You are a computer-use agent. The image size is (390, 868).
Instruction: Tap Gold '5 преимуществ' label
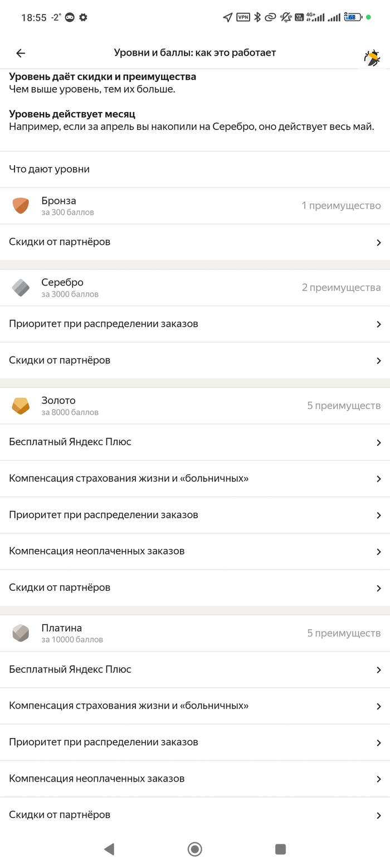tap(344, 406)
